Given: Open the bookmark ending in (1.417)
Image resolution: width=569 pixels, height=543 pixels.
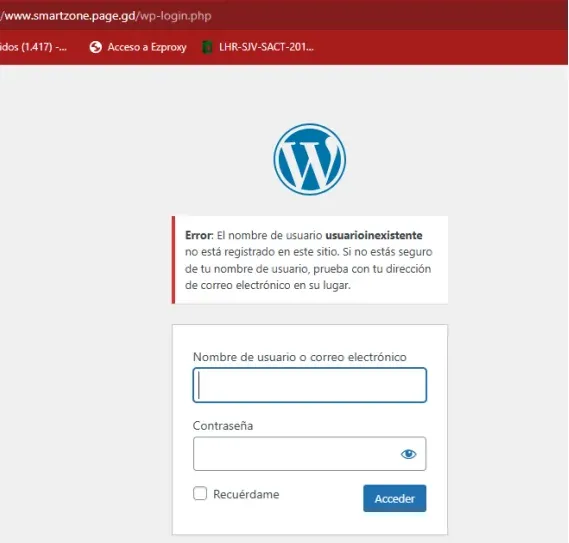Looking at the screenshot, I should pyautogui.click(x=33, y=47).
